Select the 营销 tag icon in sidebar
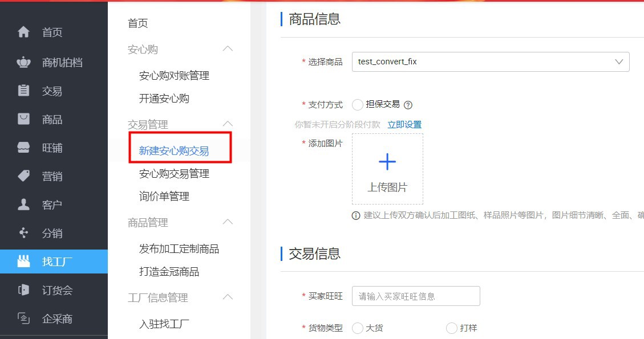The width and height of the screenshot is (644, 339). (23, 176)
